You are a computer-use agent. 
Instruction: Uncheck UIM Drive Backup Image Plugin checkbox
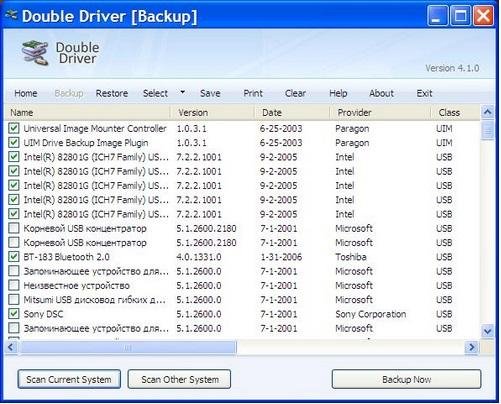tap(14, 143)
